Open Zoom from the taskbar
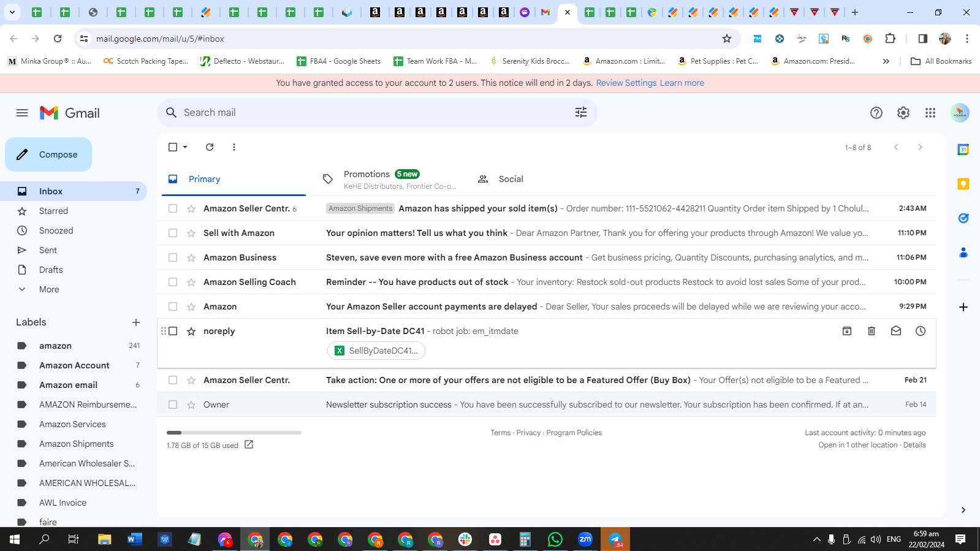Screen dimensions: 980x551 pyautogui.click(x=585, y=539)
